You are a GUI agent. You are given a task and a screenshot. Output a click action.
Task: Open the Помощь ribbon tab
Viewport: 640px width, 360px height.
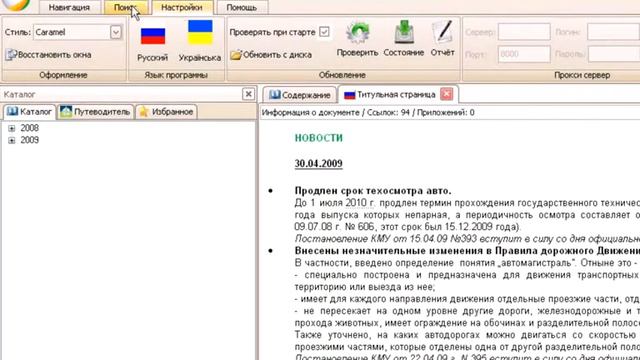point(242,7)
